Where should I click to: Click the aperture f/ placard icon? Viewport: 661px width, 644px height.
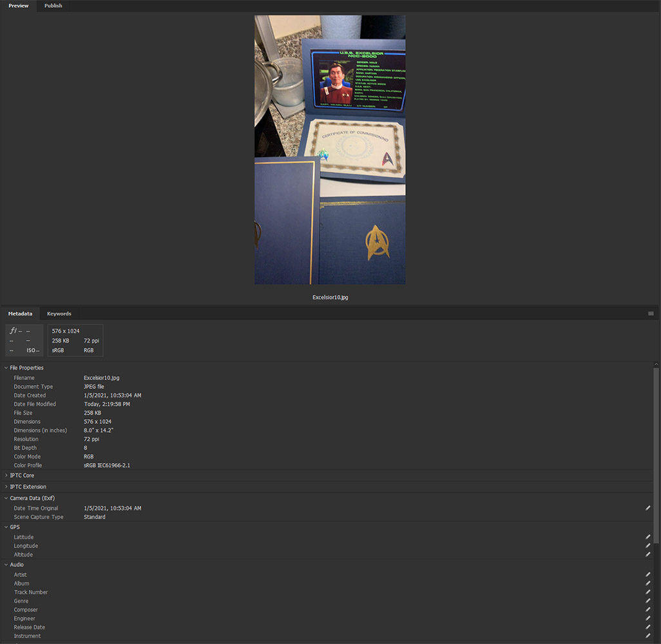coord(13,331)
